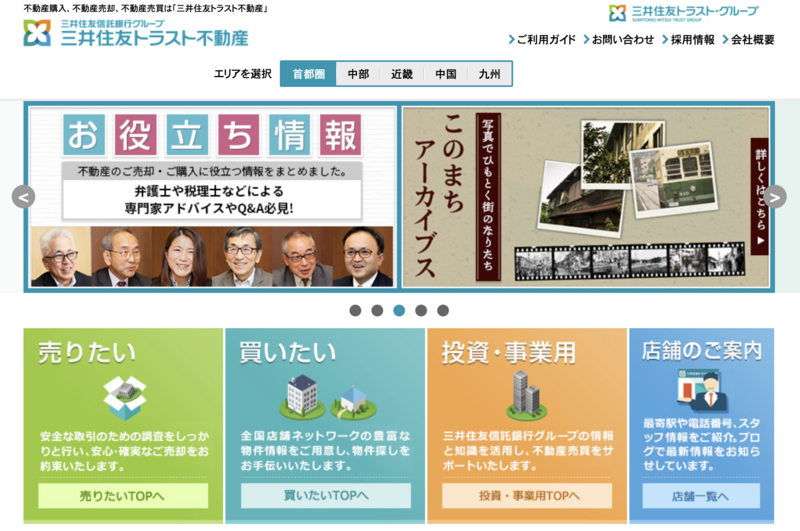800x531 pixels.
Task: Jump to second carousel dot
Action: tap(377, 310)
